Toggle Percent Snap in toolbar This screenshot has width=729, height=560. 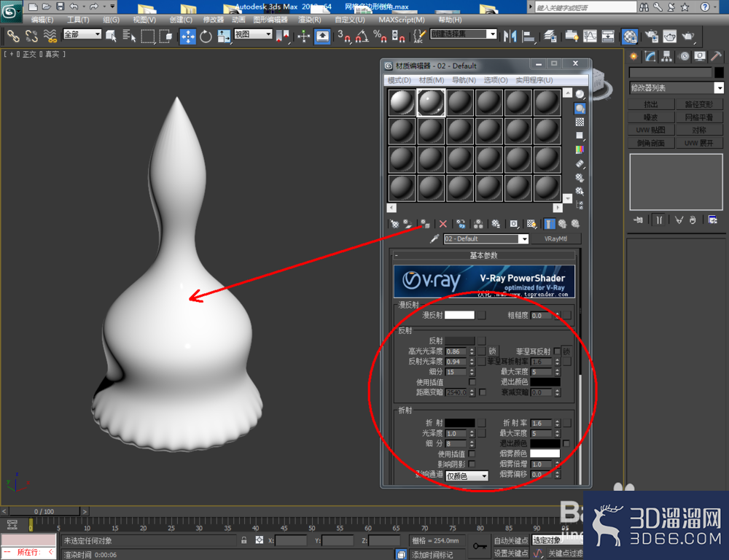pyautogui.click(x=380, y=36)
